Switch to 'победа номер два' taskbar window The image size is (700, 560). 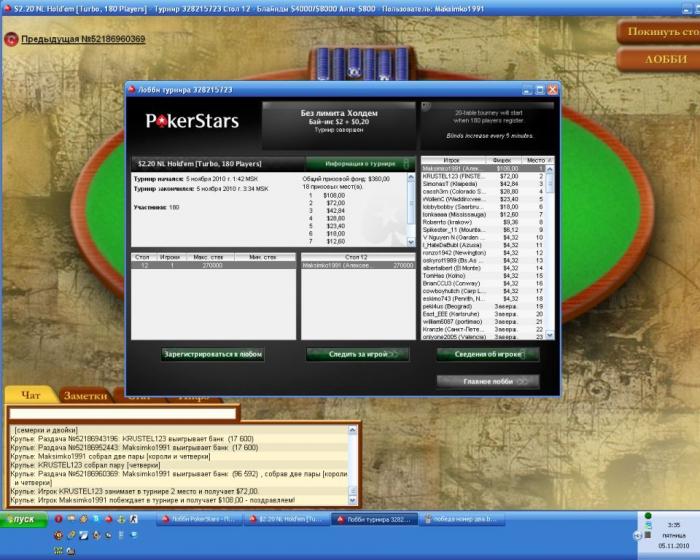pos(462,519)
